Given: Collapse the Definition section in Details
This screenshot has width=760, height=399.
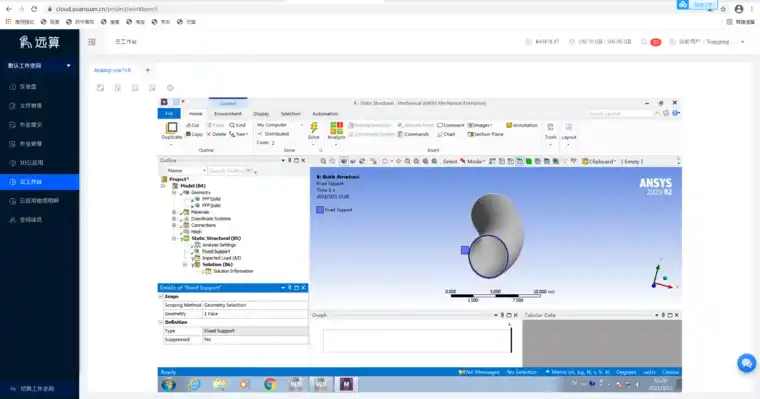Looking at the screenshot, I should 161,322.
